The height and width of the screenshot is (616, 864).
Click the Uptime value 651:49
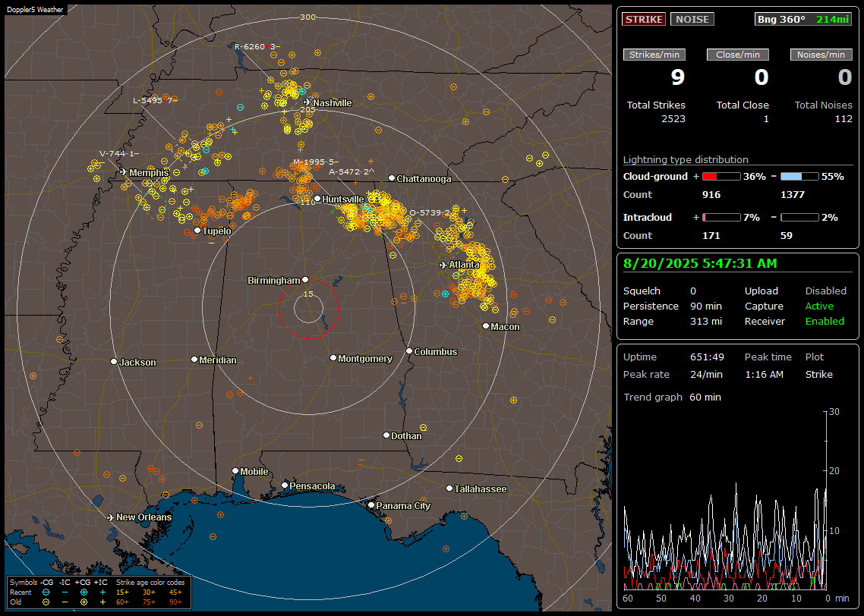(x=707, y=357)
